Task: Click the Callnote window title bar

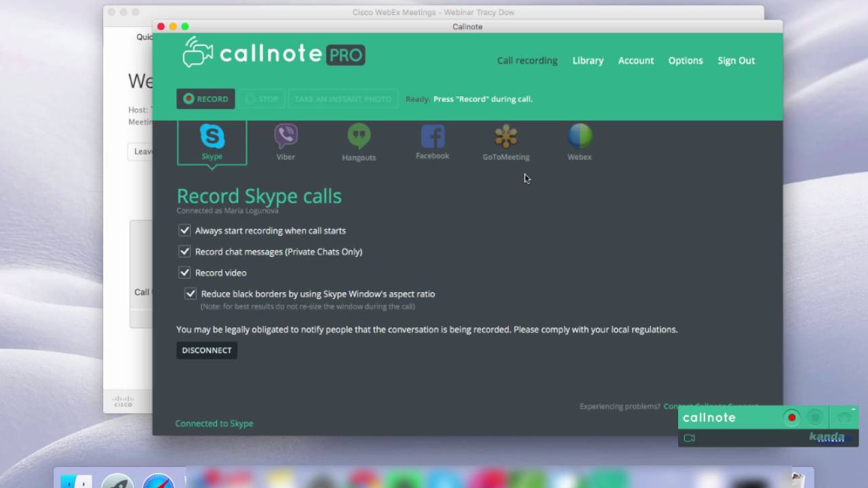Action: [x=467, y=26]
